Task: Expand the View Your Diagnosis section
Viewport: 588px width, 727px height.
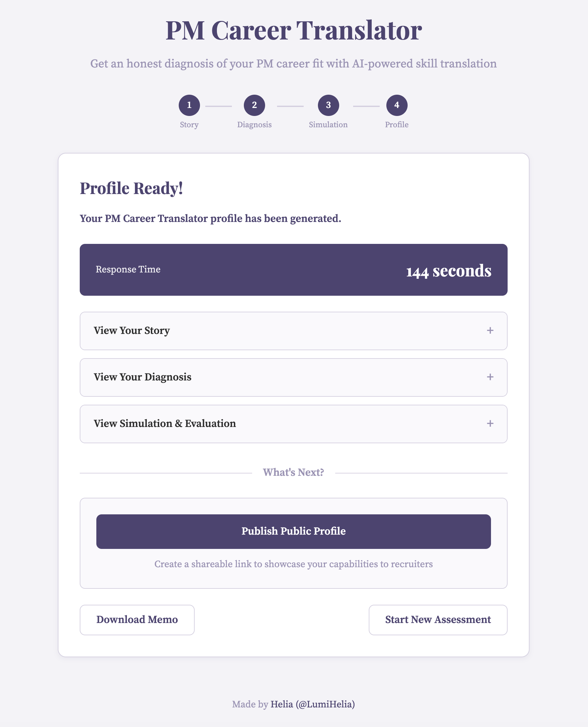Action: [x=294, y=377]
